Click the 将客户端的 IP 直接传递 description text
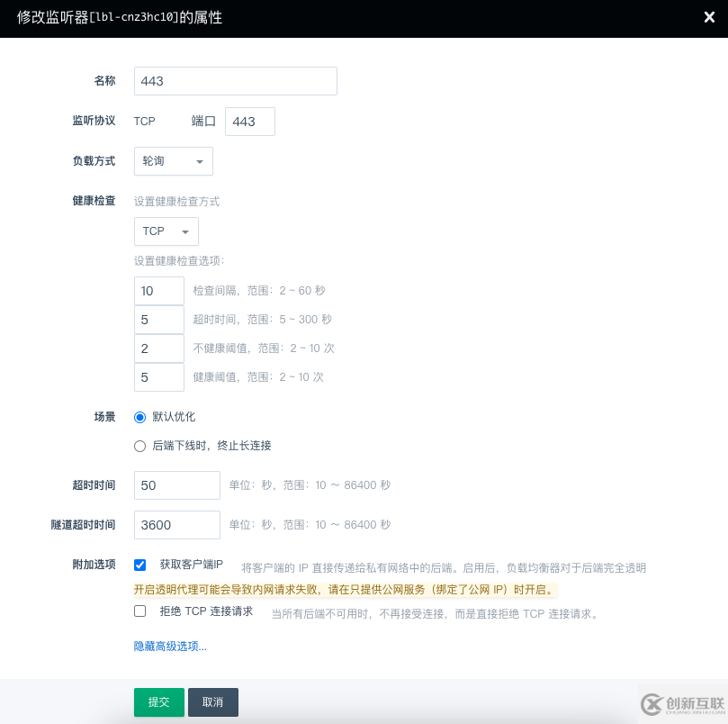 pos(444,568)
